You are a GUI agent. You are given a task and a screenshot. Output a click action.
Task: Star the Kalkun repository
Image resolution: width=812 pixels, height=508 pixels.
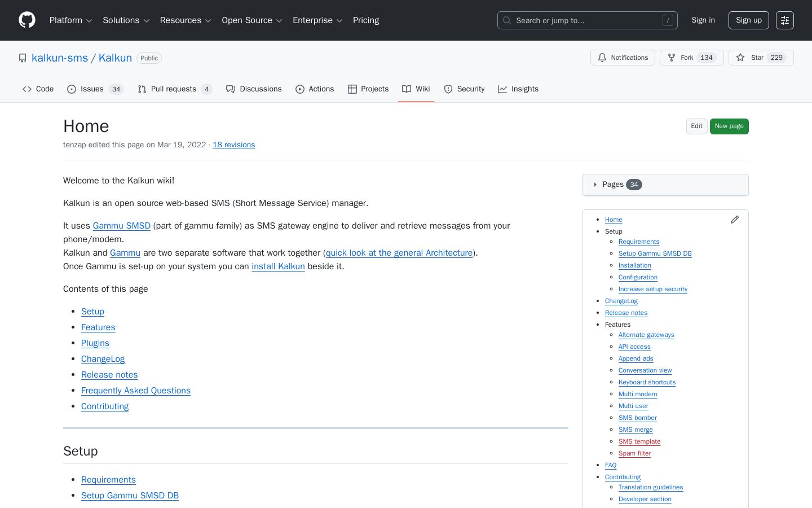[761, 58]
